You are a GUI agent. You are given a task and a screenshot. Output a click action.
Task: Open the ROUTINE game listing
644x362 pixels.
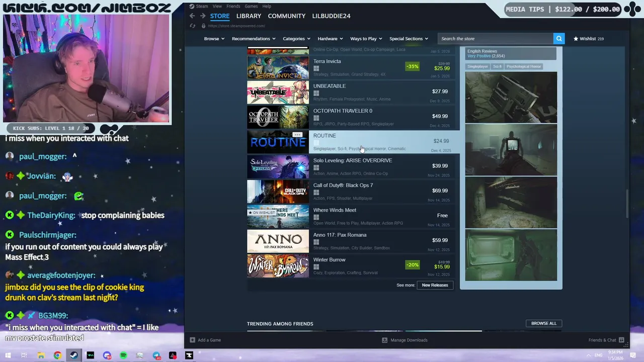click(353, 141)
